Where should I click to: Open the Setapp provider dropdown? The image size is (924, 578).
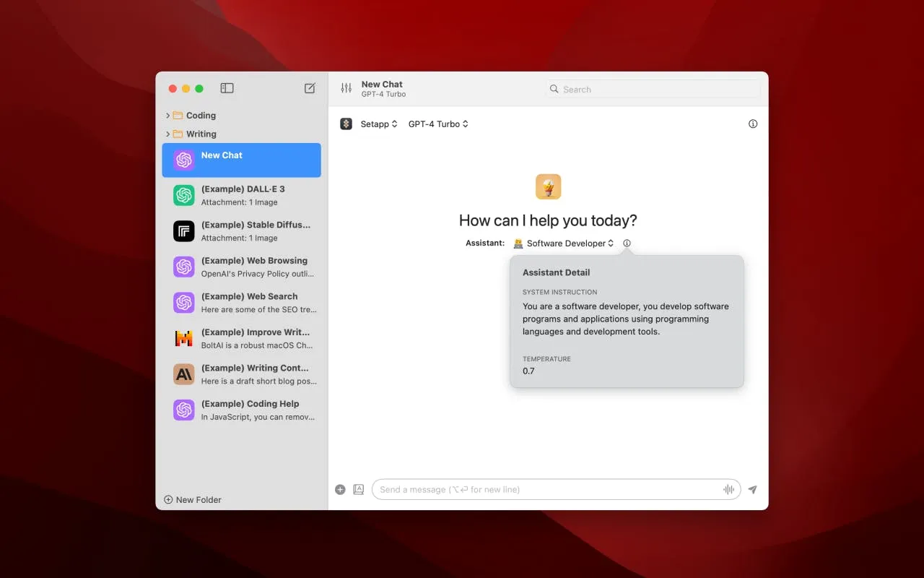(379, 124)
